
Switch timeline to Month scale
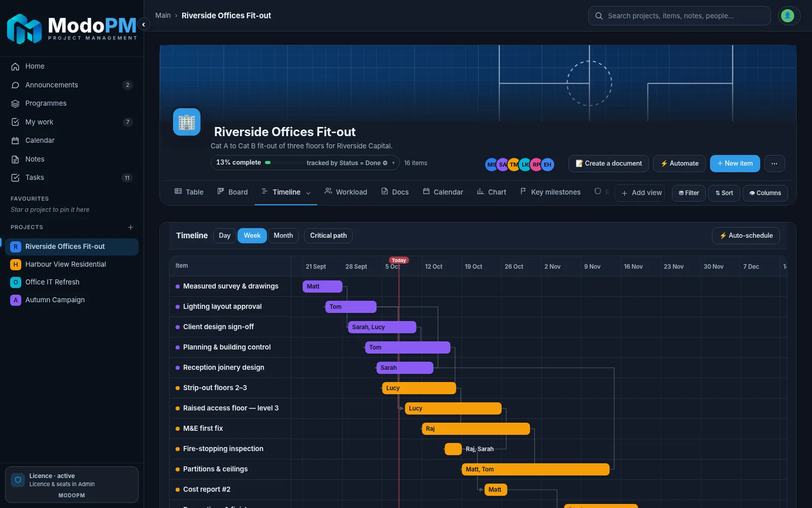click(x=283, y=236)
